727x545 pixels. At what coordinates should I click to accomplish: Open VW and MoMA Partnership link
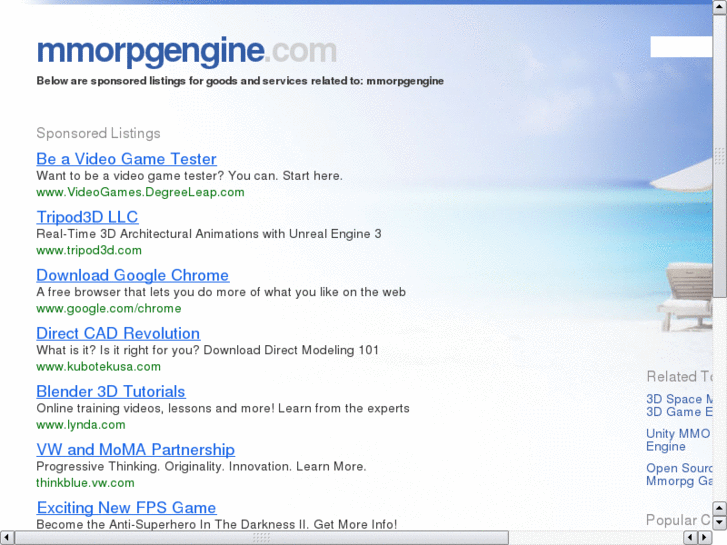[135, 449]
